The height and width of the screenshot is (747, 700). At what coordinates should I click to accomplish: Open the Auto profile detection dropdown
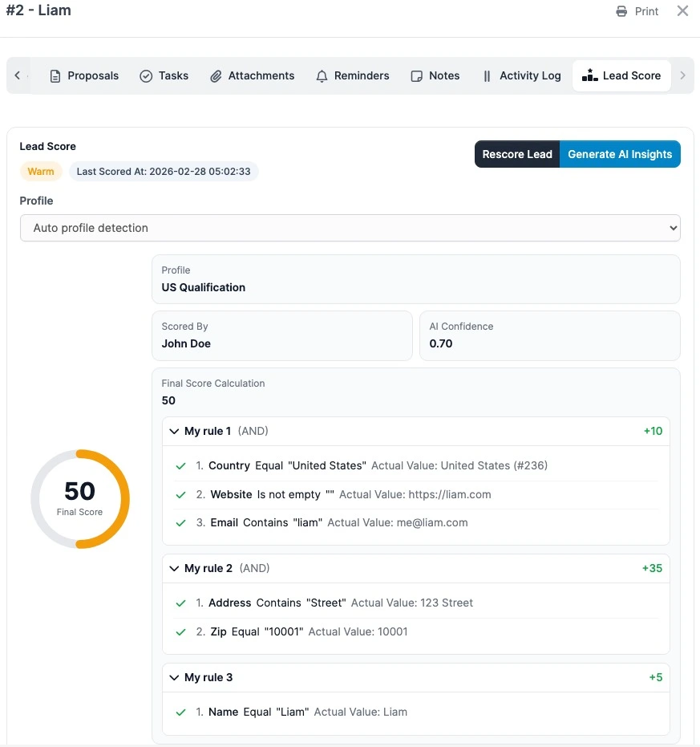350,228
